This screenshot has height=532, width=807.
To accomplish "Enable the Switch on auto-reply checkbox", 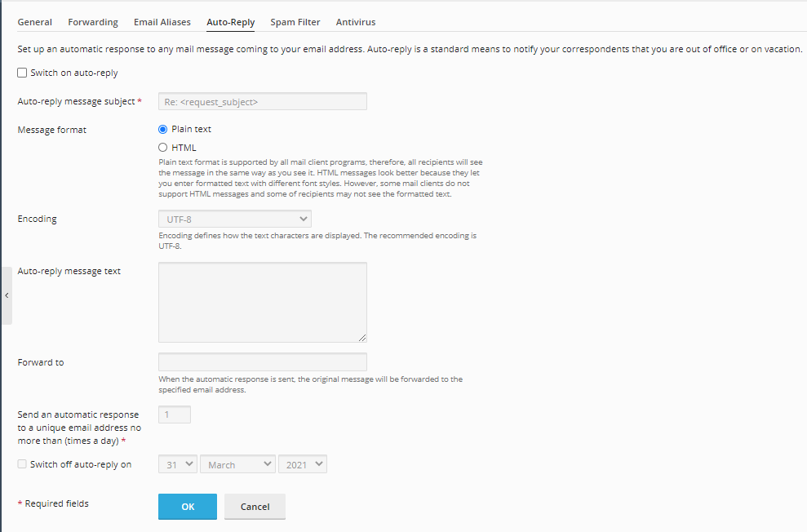I will (x=23, y=73).
